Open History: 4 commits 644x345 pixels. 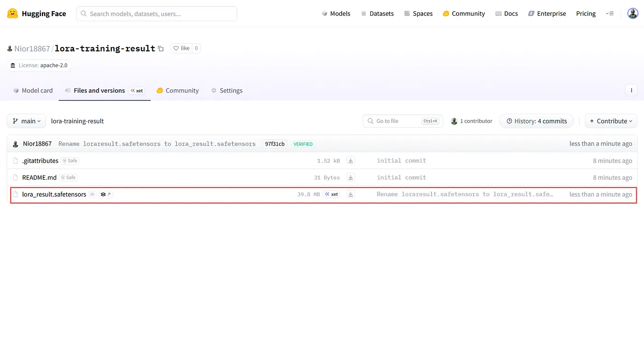tap(536, 121)
